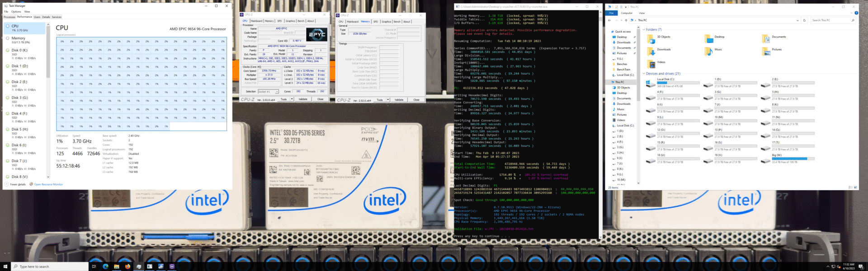Screen dimensions: 868x271
Task: Open the Explorer help icon
Action: click(856, 13)
